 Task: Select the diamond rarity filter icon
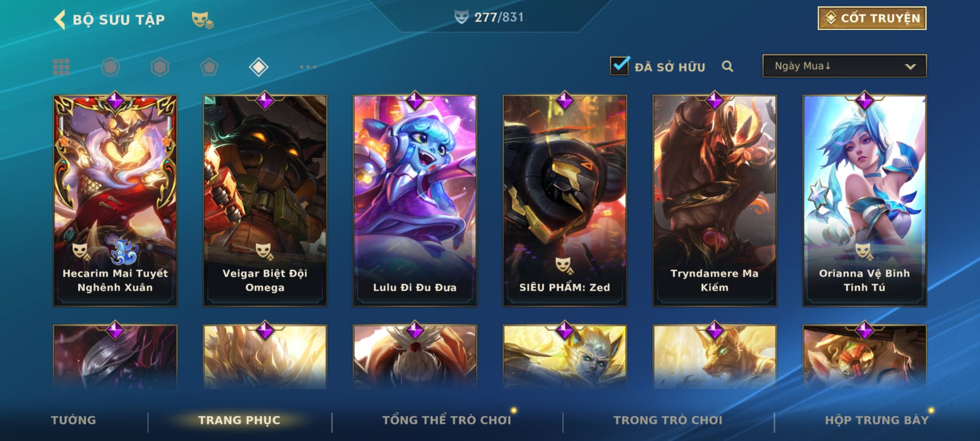pos(258,67)
